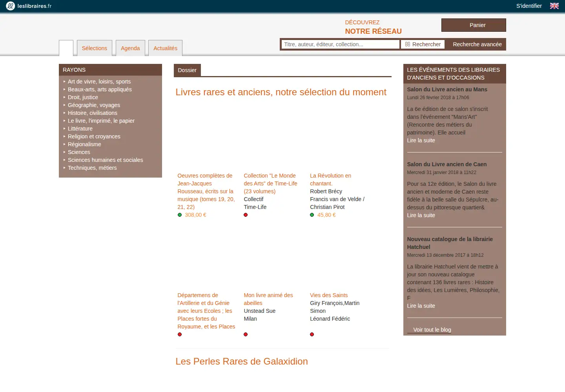Open the book La Révolution en chantant
This screenshot has width=565, height=392.
[x=330, y=180]
